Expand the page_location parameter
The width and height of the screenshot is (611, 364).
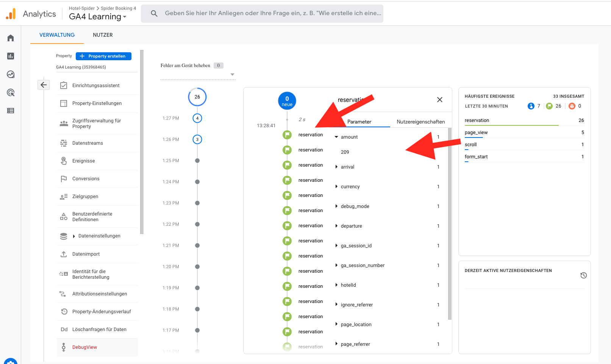click(x=336, y=324)
